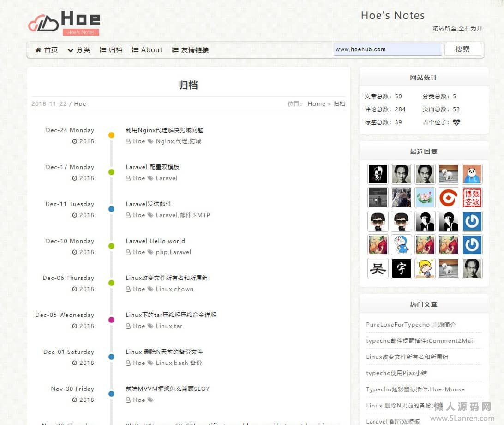Click tags Linux,bash,备份
Screen dimensions: 504x425
coord(179,363)
